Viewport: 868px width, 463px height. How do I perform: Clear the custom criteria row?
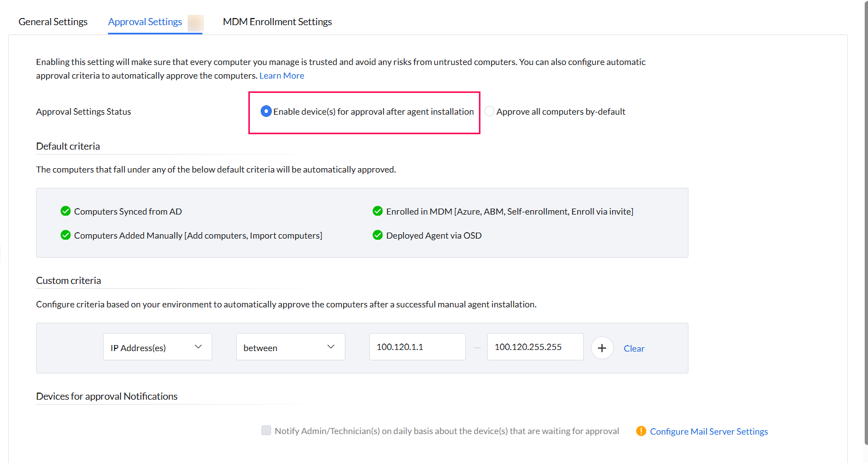(634, 348)
